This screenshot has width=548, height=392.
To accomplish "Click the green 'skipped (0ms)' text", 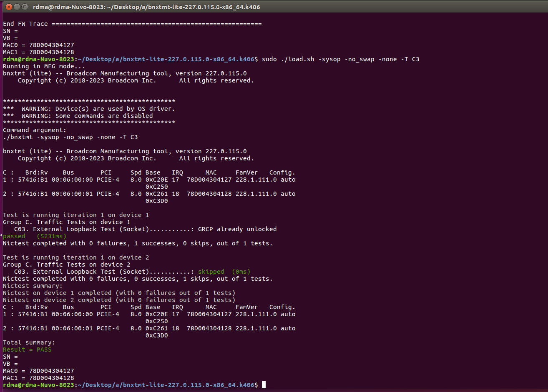I will click(224, 272).
